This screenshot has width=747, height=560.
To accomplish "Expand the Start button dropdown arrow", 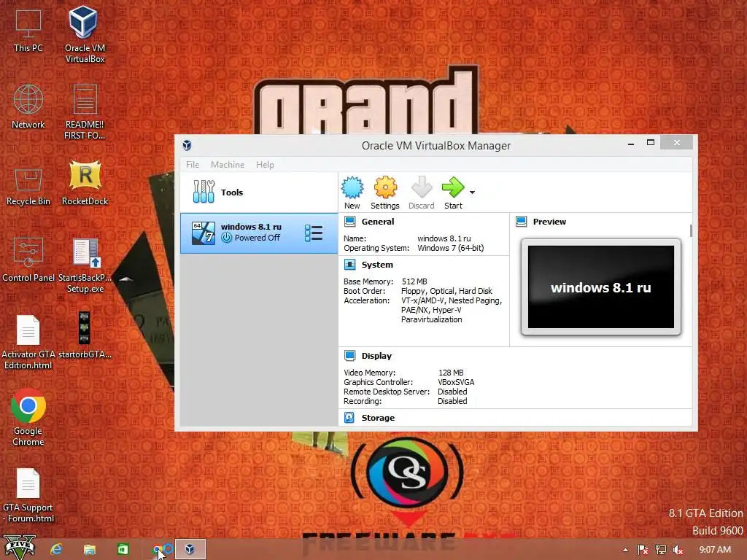I will pos(472,192).
